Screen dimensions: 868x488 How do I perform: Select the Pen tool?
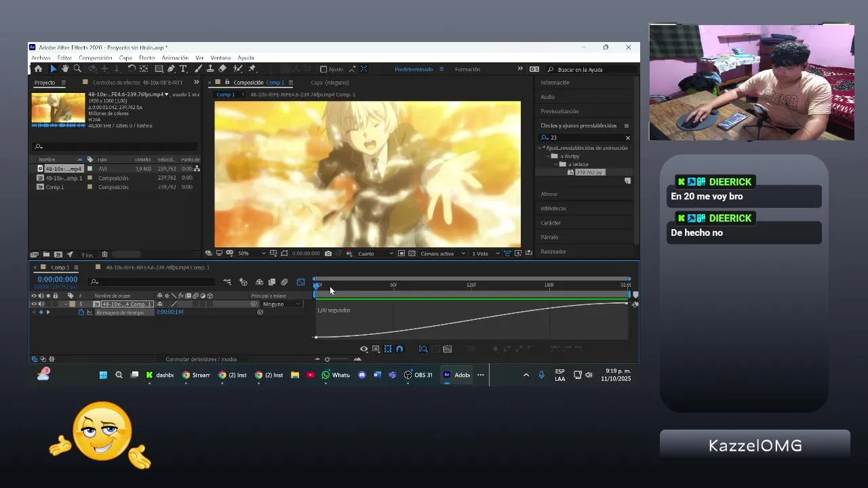tap(171, 69)
